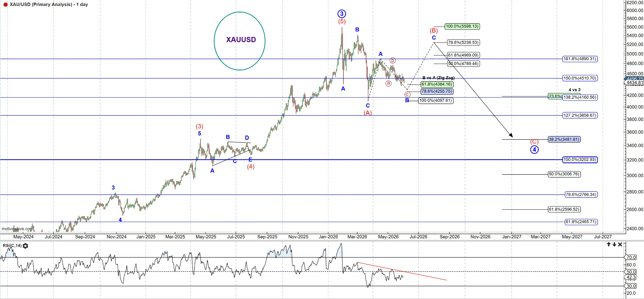Select the 78.6%(2766.34) level label
This screenshot has height=299, width=644.
pyautogui.click(x=581, y=194)
